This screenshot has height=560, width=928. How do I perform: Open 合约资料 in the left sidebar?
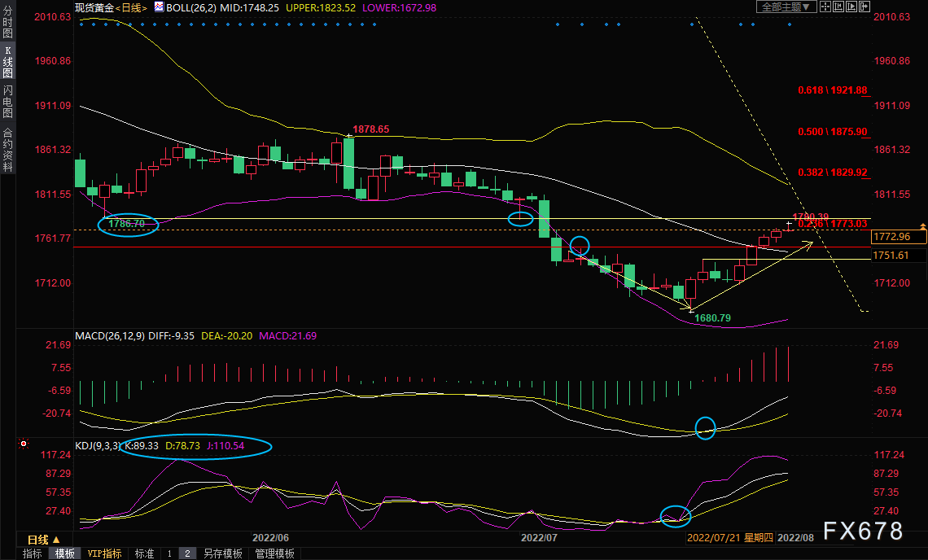click(7, 149)
